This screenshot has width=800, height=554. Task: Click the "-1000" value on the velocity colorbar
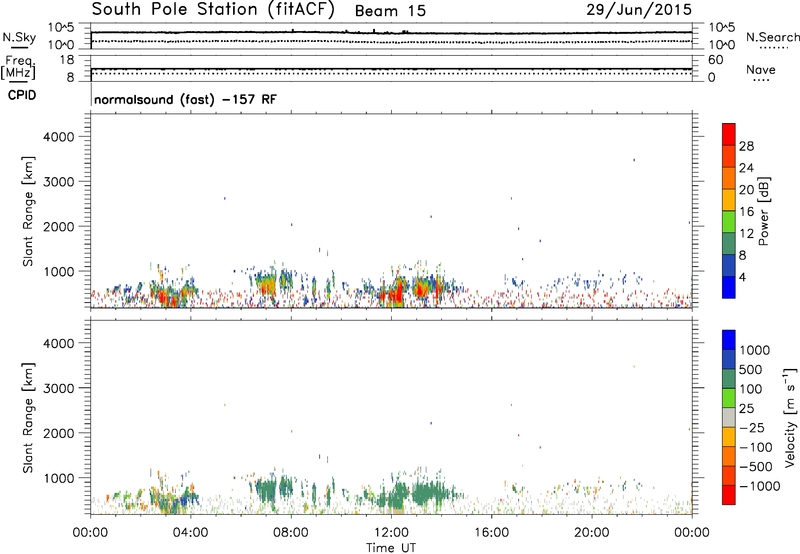point(760,486)
